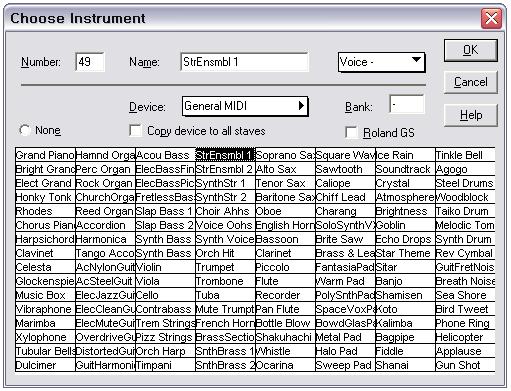Screen dimensions: 511x391
Task: Pick Xylophone instrument
Action: 46,337
